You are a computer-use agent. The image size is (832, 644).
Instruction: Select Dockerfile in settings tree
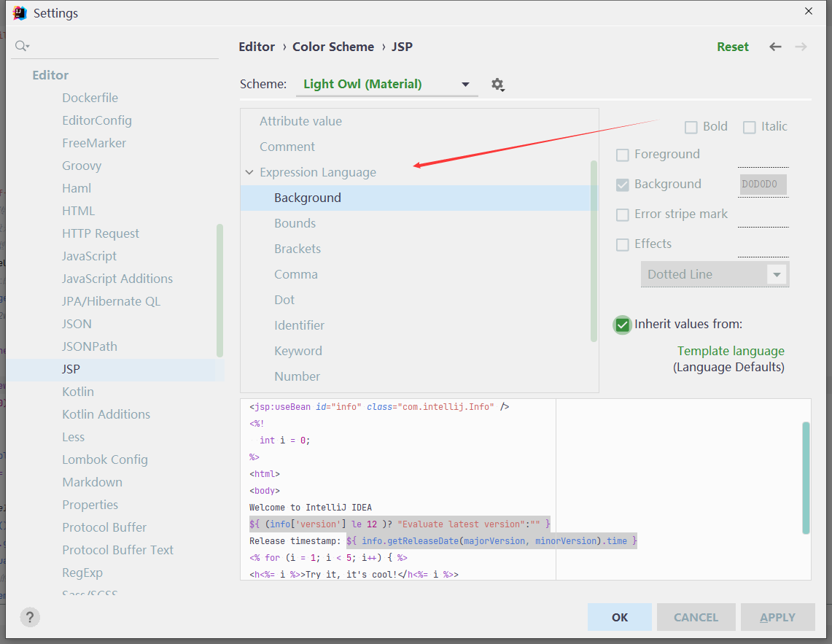tap(90, 98)
